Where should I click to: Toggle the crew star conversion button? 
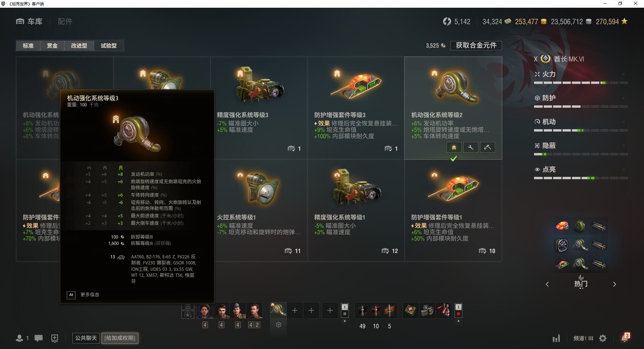[x=188, y=315]
